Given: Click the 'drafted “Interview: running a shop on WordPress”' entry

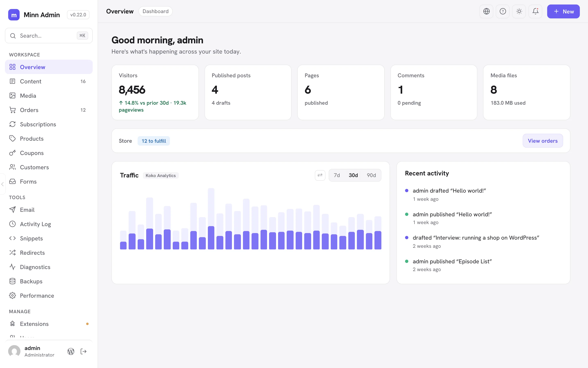Looking at the screenshot, I should 476,238.
